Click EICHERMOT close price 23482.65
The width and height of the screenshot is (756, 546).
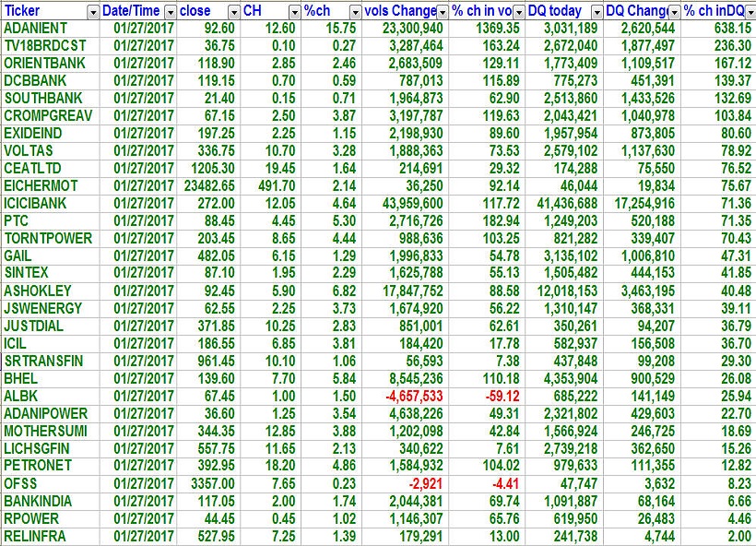coord(209,185)
